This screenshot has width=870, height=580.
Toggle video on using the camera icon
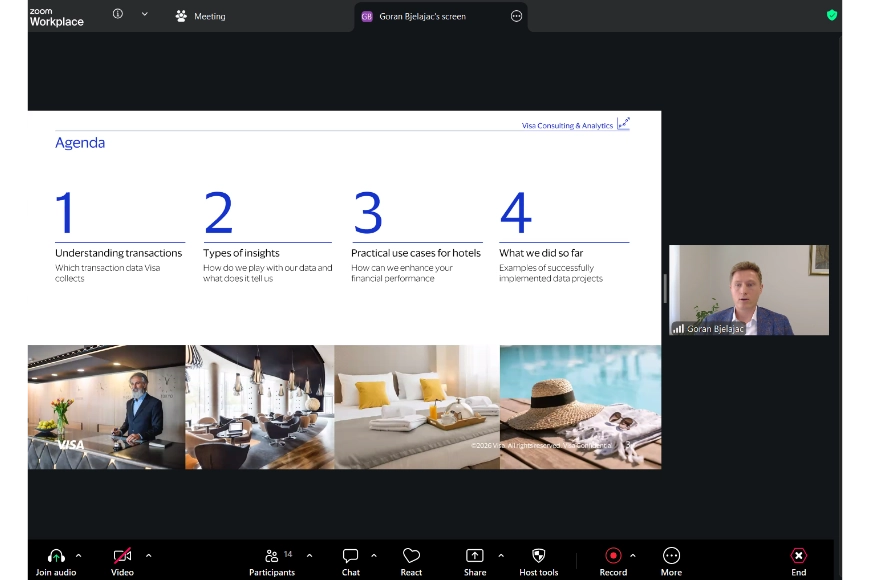[121, 557]
